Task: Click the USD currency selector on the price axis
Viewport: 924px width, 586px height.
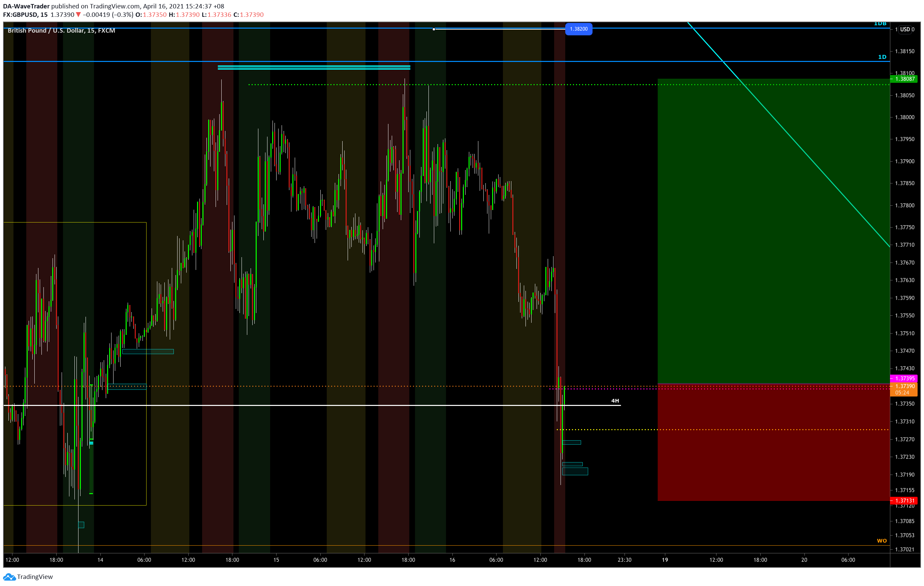Action: pos(905,29)
